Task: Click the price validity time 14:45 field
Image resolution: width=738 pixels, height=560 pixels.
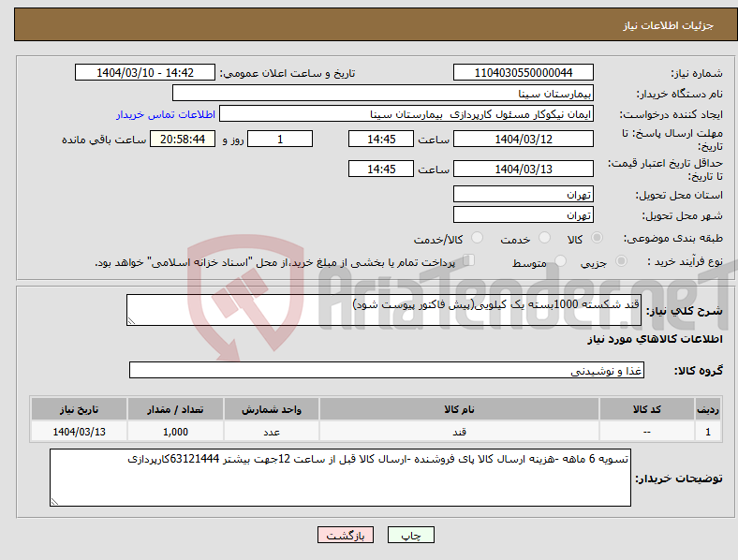Action: pyautogui.click(x=381, y=169)
